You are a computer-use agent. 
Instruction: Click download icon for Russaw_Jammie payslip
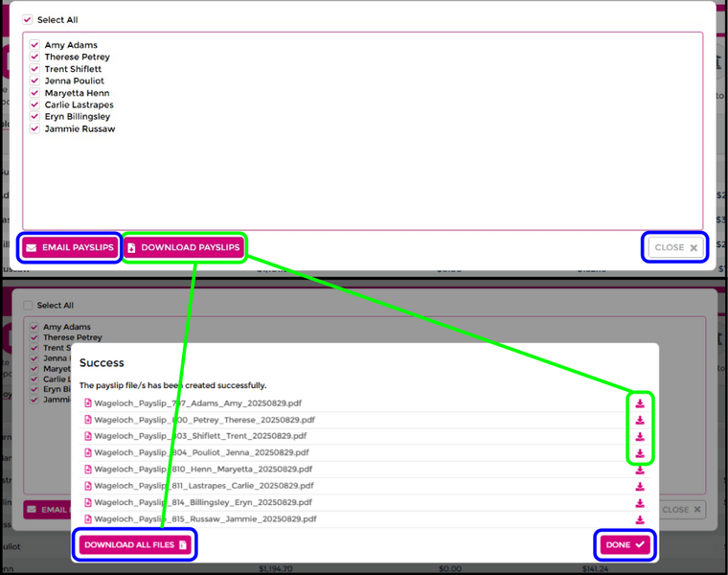pos(640,518)
